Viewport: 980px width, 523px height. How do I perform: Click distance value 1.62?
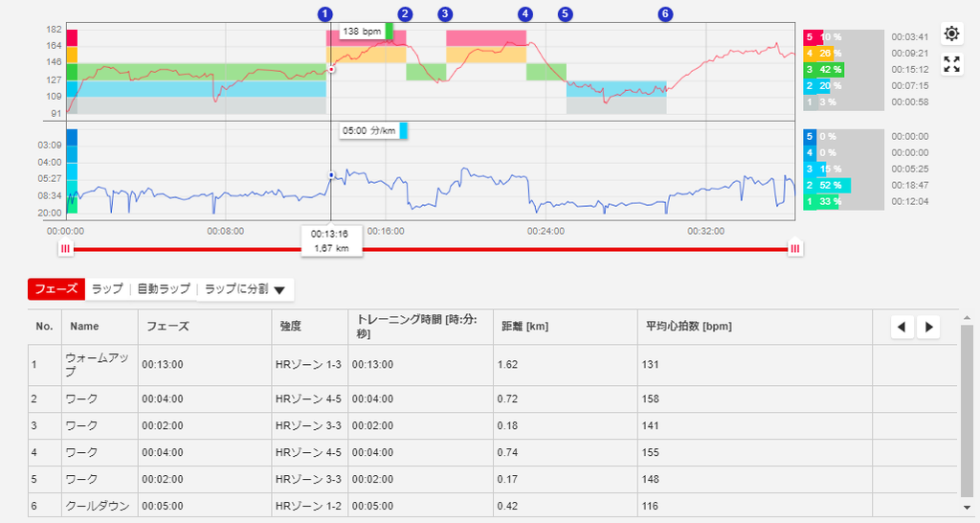[x=507, y=365]
